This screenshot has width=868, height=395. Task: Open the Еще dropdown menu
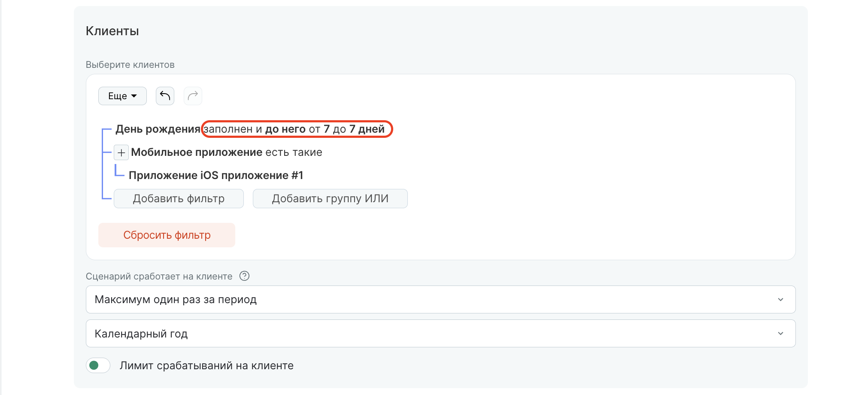pyautogui.click(x=122, y=96)
